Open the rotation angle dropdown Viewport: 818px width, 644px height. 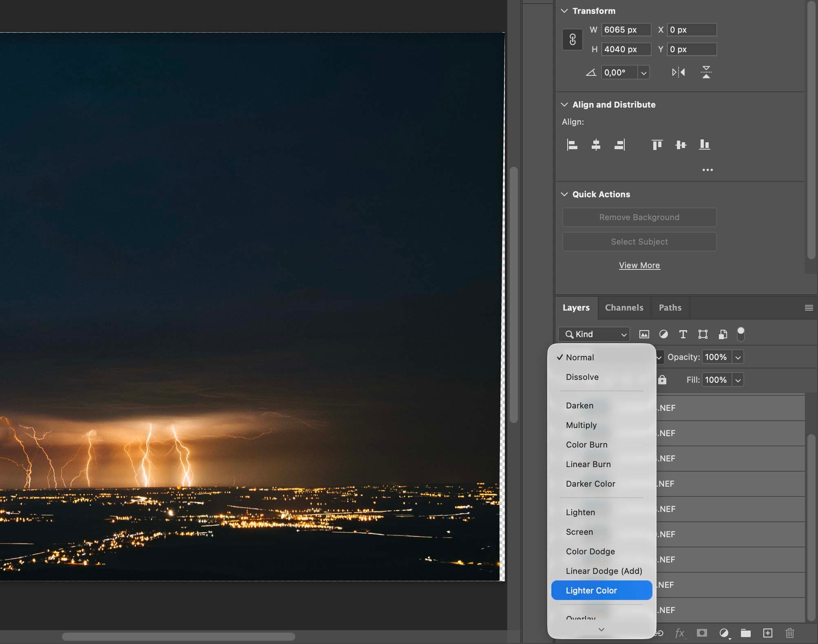643,72
